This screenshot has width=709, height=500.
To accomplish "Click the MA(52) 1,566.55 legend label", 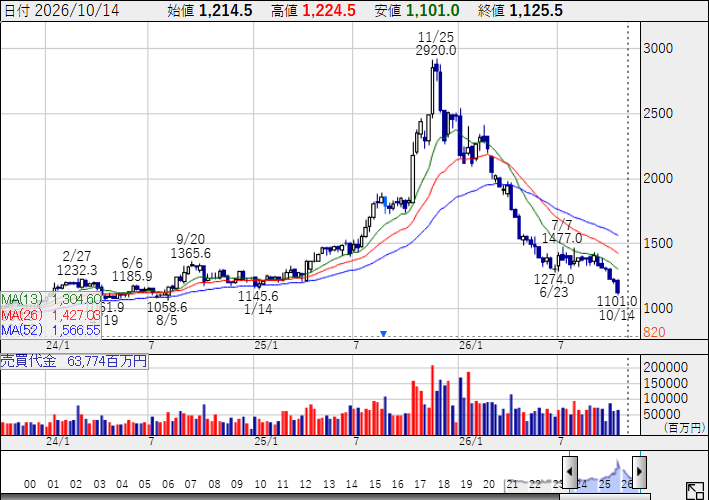I will click(51, 330).
